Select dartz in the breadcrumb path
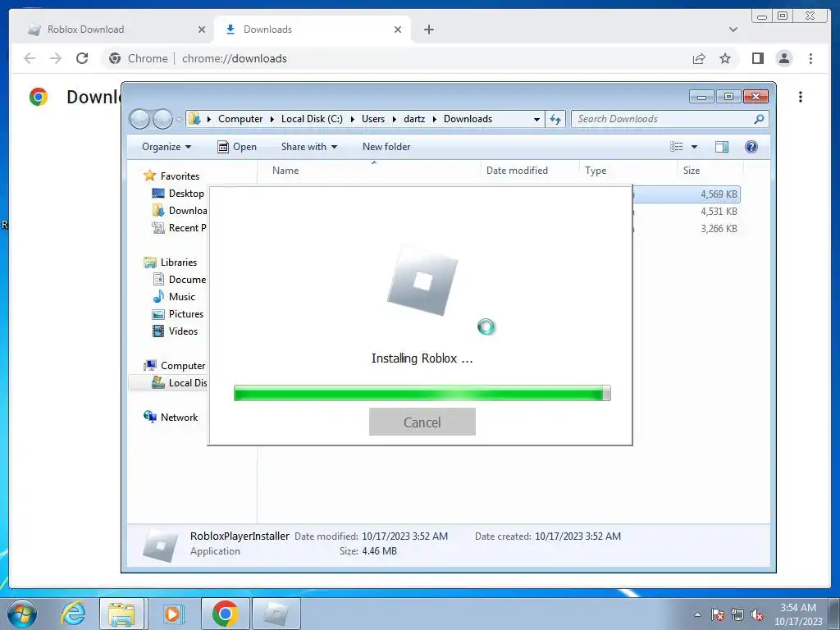The height and width of the screenshot is (630, 840). 414,119
